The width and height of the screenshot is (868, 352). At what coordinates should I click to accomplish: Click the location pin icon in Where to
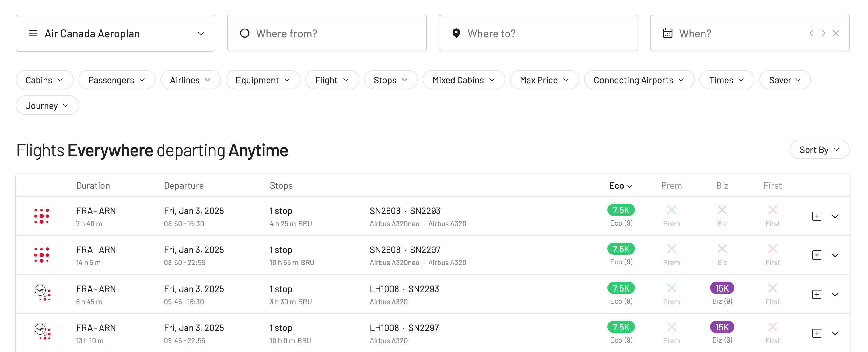[456, 33]
